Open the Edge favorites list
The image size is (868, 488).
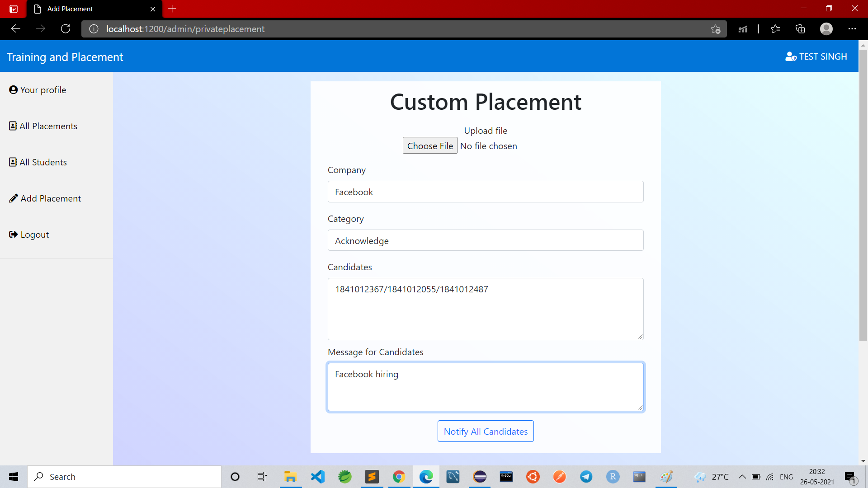point(776,28)
